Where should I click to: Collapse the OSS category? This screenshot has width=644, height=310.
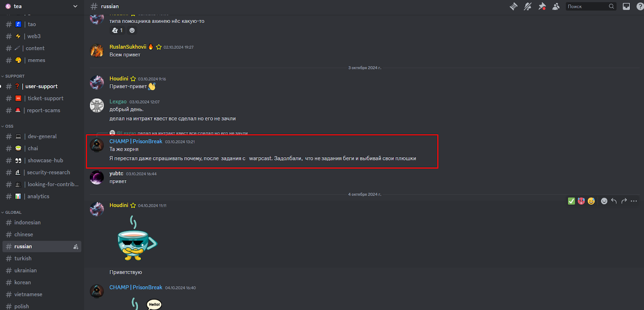point(7,126)
